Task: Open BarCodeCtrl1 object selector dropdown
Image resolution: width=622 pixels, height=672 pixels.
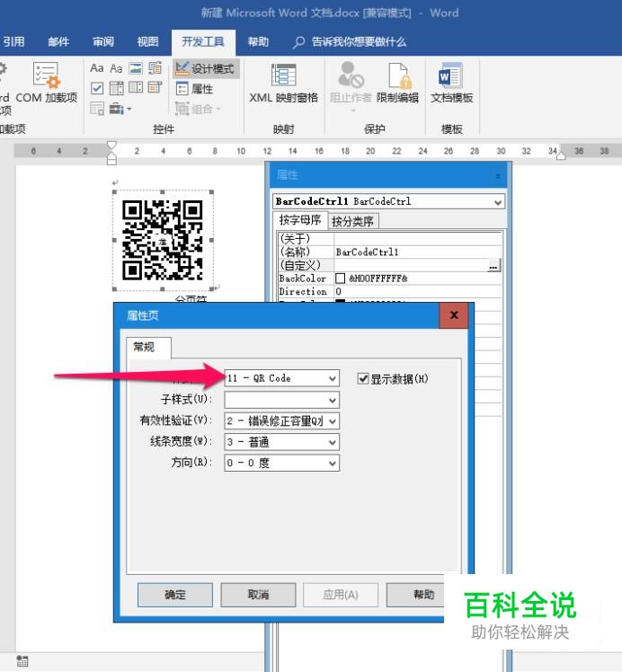Action: click(x=497, y=202)
